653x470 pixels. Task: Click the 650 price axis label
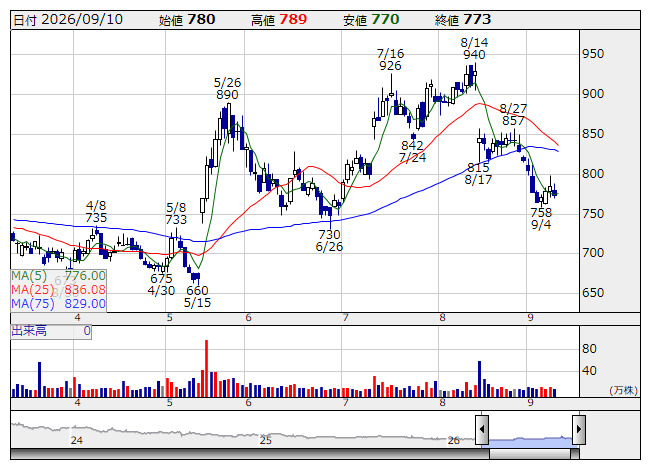(593, 293)
